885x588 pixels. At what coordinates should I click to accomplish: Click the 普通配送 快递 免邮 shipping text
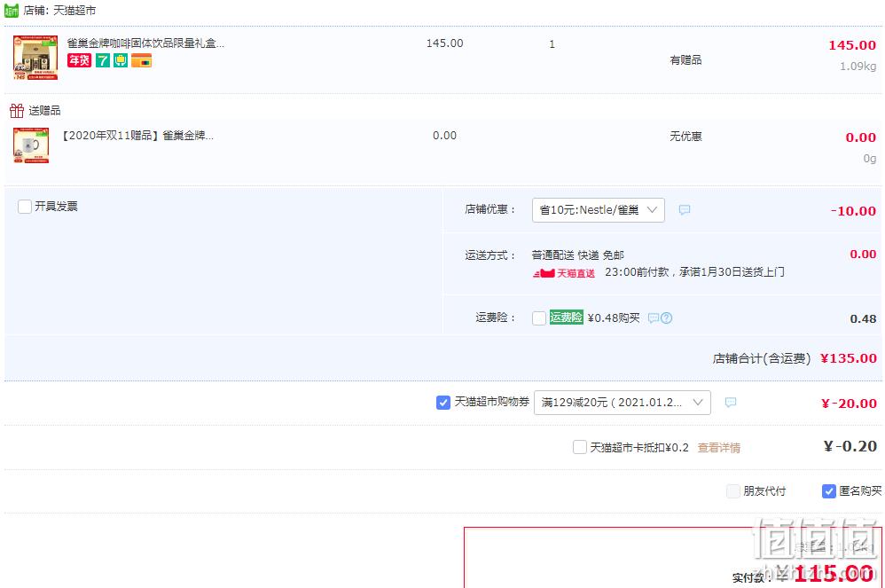(578, 255)
